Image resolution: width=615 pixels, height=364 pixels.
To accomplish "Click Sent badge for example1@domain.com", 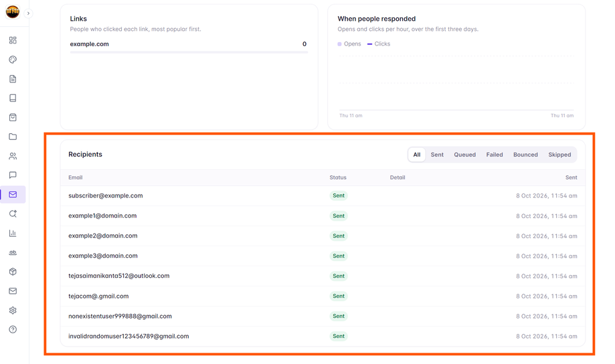I will pyautogui.click(x=339, y=215).
